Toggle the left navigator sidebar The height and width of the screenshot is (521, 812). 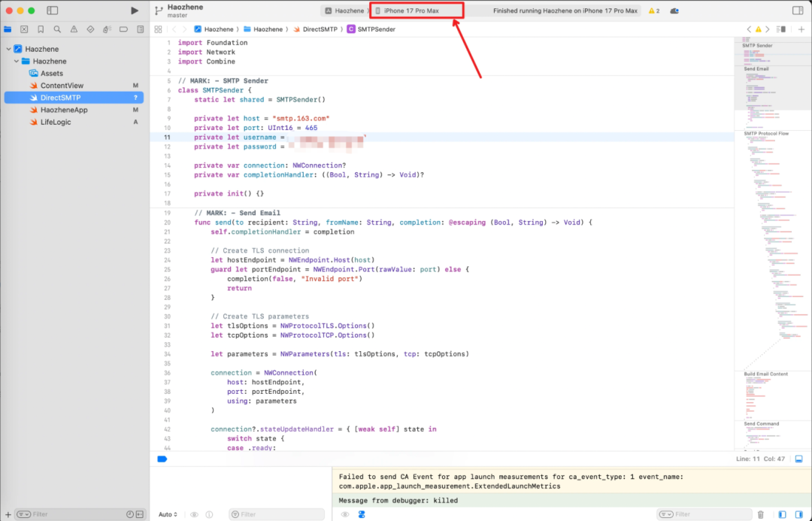[53, 11]
